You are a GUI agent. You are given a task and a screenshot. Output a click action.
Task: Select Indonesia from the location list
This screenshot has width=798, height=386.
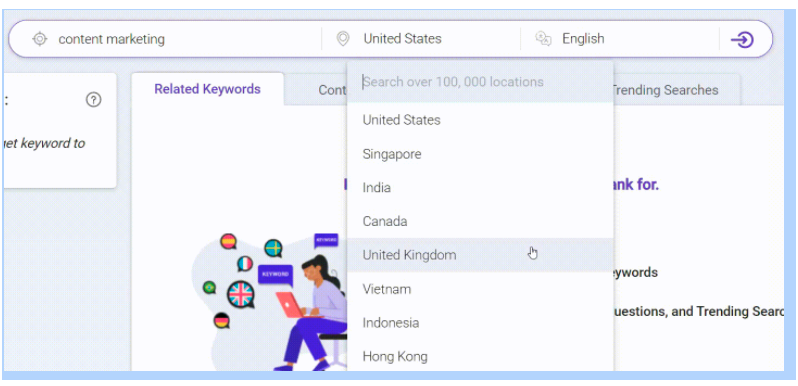[x=480, y=323]
